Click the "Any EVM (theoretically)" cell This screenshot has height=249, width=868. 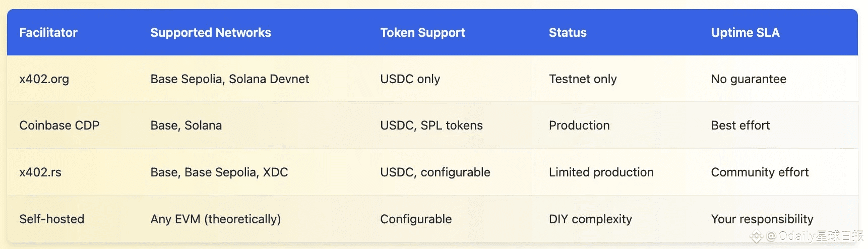click(216, 219)
